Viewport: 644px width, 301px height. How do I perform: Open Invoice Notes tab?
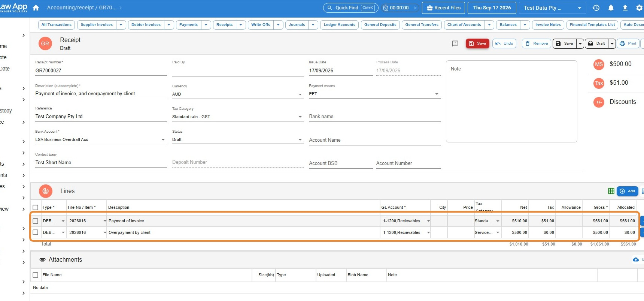pos(548,25)
